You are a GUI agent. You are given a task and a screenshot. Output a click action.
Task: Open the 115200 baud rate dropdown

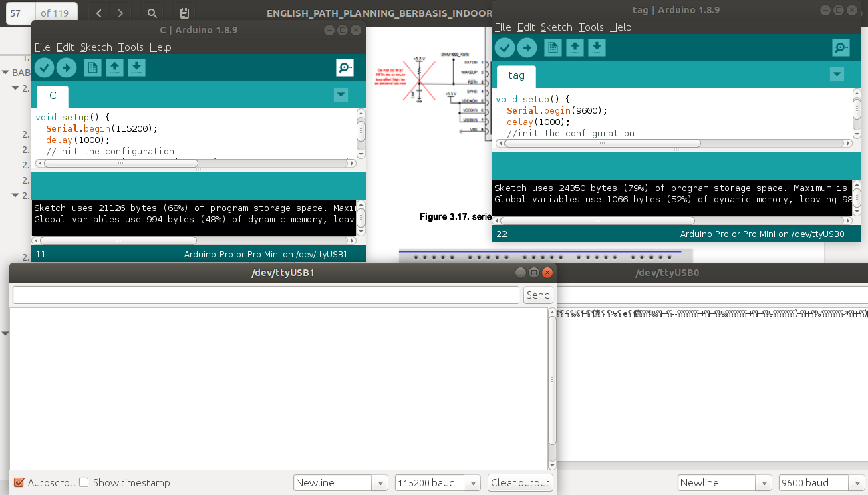[472, 482]
